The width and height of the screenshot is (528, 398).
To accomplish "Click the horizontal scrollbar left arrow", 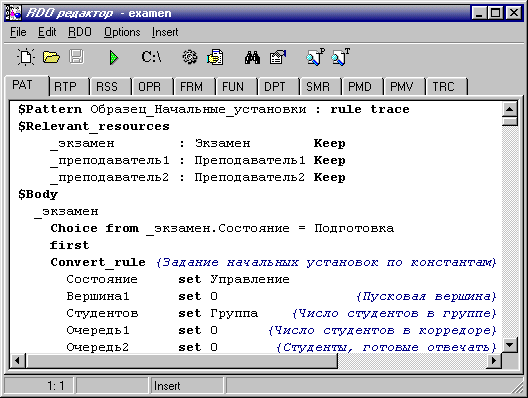I will coord(17,361).
